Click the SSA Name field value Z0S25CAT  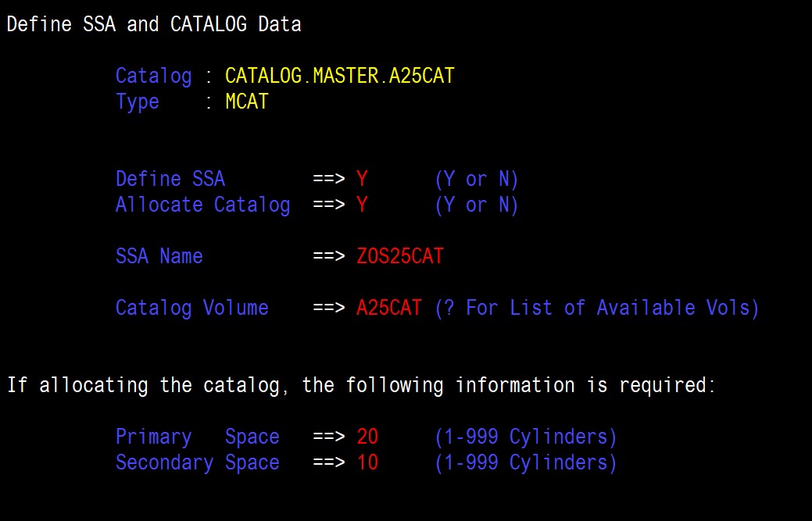point(399,257)
